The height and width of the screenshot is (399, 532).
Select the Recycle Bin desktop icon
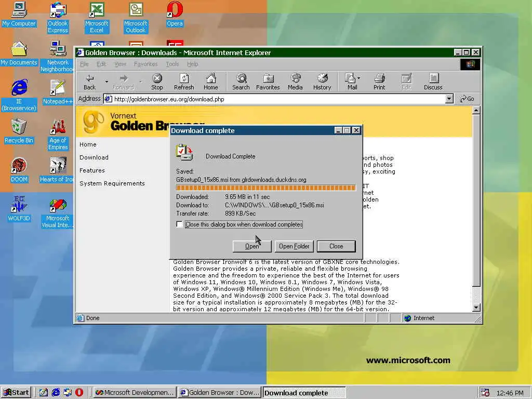pyautogui.click(x=19, y=131)
